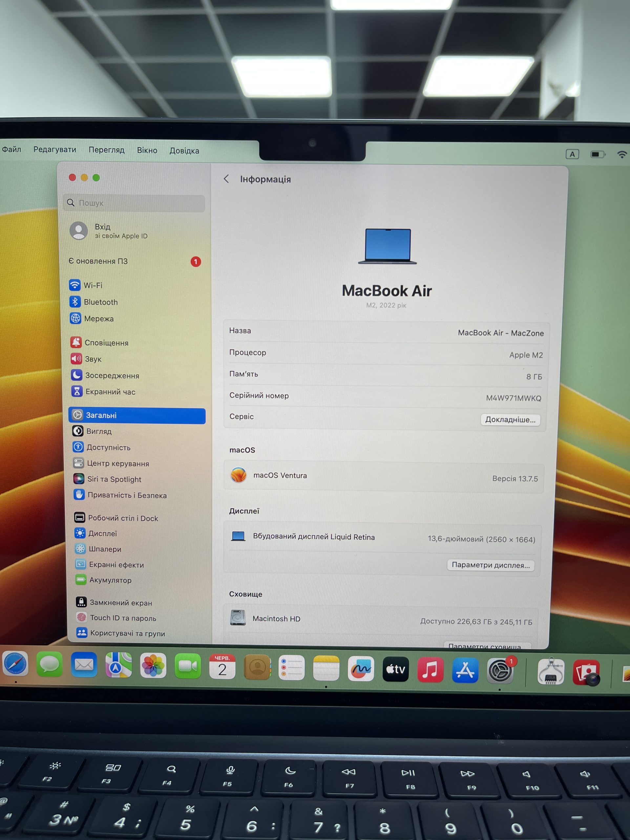Viewport: 630px width, 840px height.
Task: Select Загальні in the sidebar
Action: [137, 415]
